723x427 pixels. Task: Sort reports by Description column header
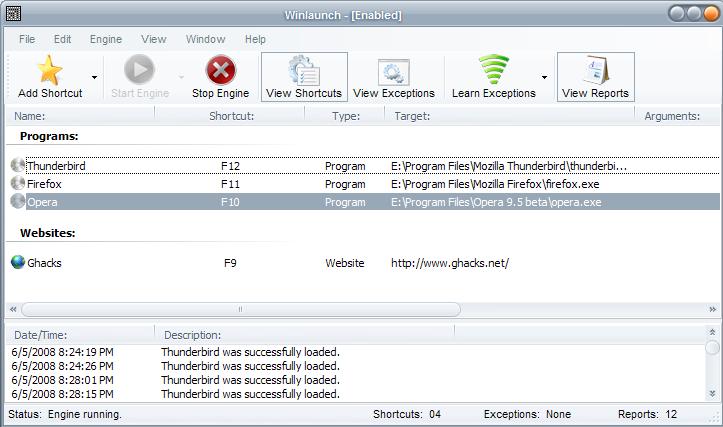(304, 335)
